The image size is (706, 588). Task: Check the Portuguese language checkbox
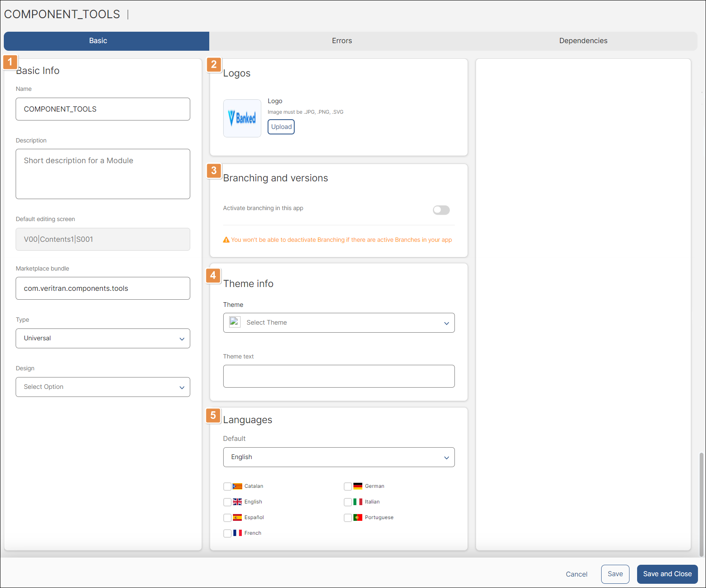tap(348, 518)
